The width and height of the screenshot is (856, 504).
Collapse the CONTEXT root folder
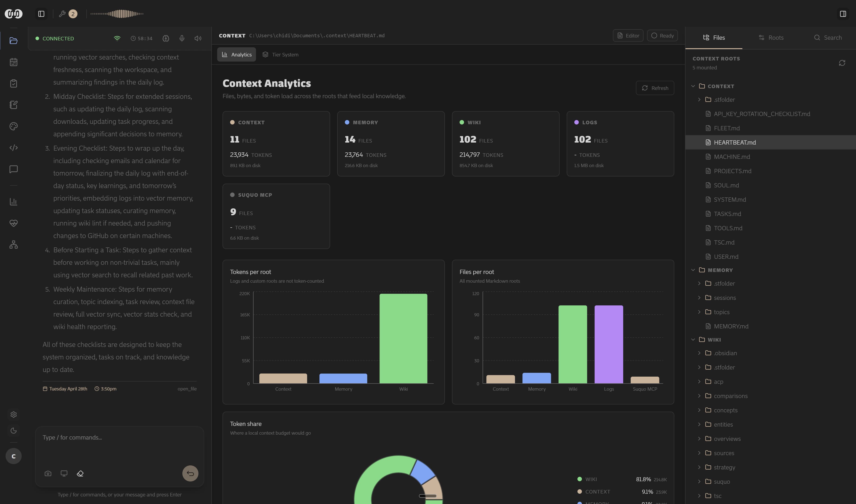click(693, 86)
